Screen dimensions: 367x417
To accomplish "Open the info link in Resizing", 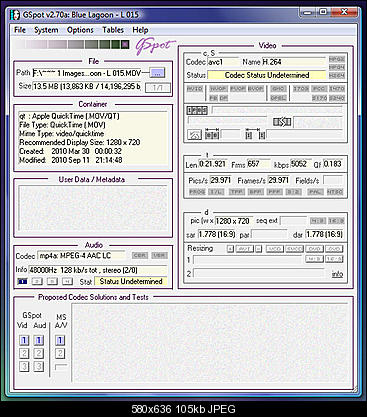I will pos(337,274).
